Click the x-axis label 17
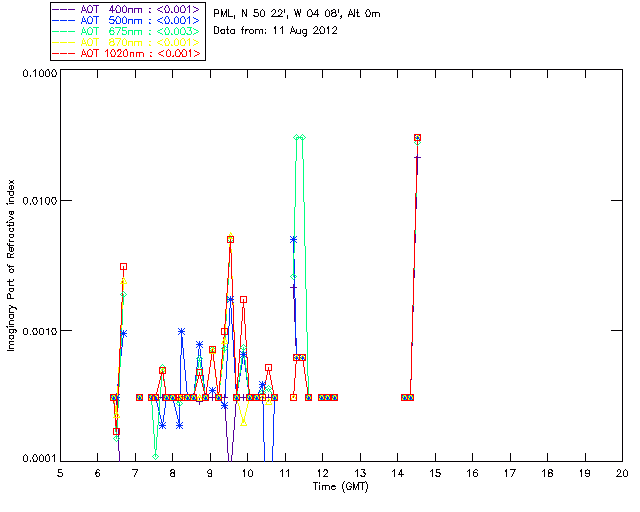Viewport: 640px width, 512px height. pos(510,473)
